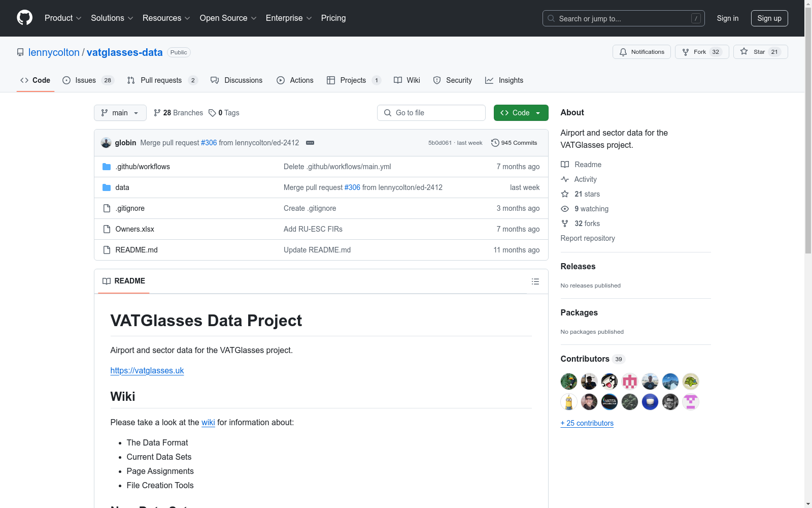812x508 pixels.
Task: Expand the Open Source menu
Action: coord(228,18)
